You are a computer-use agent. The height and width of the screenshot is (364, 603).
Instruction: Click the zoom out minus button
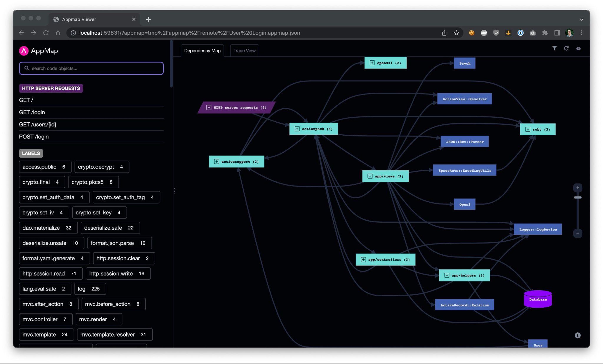[577, 233]
